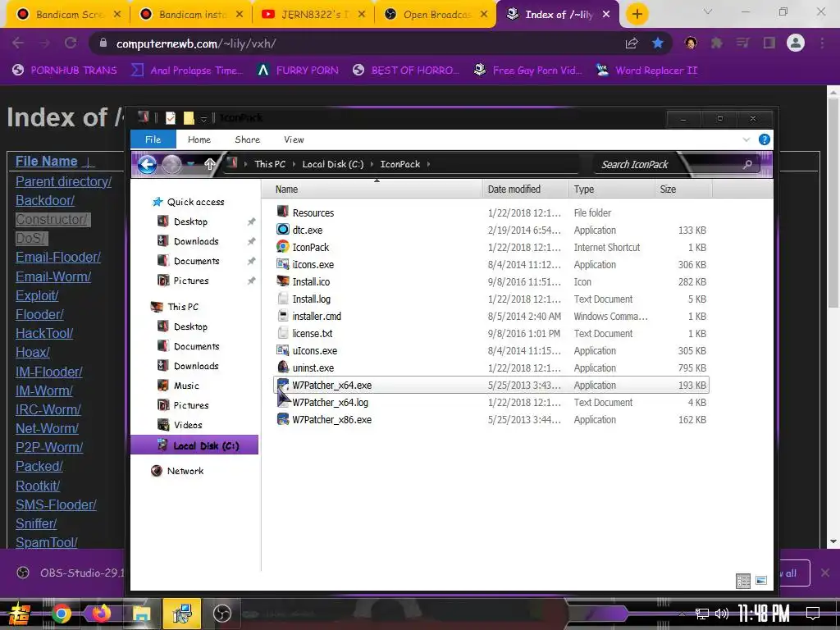840x630 pixels.
Task: Click Chrome share page icon
Action: tap(632, 43)
